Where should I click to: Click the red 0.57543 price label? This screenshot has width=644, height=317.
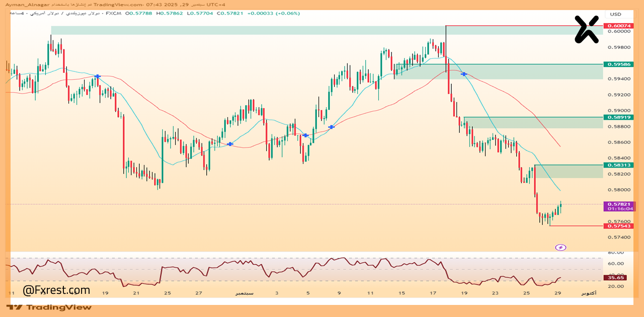(x=619, y=226)
